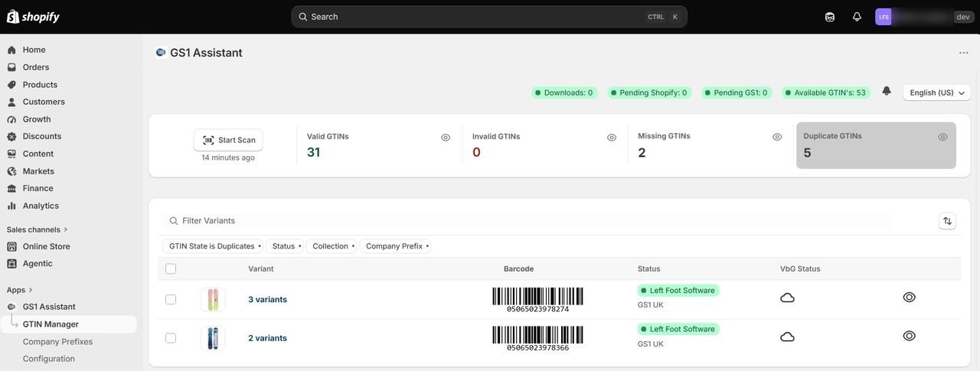980x371 pixels.
Task: Click the 3 variants product thumbnail
Action: tap(213, 299)
